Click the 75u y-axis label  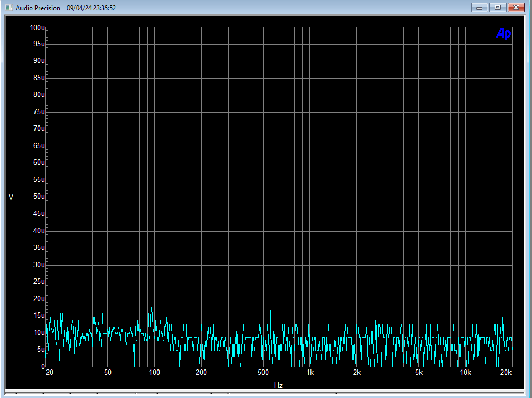39,112
